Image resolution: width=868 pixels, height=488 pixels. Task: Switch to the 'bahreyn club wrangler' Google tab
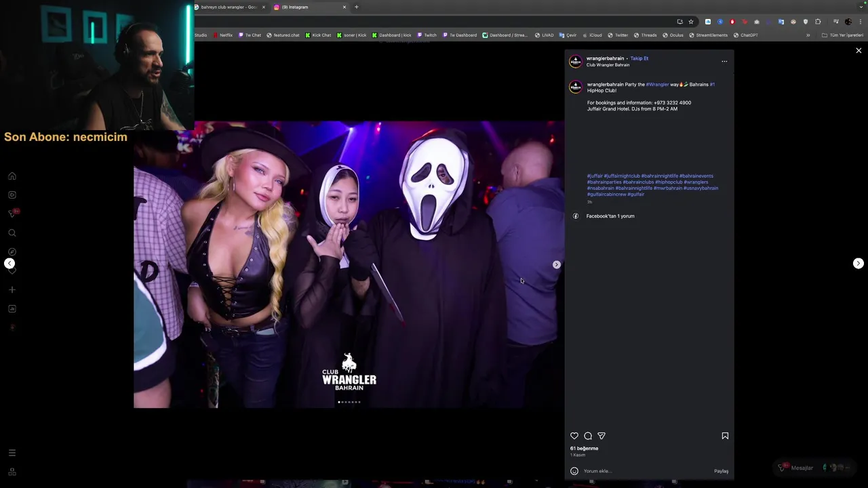coord(229,7)
